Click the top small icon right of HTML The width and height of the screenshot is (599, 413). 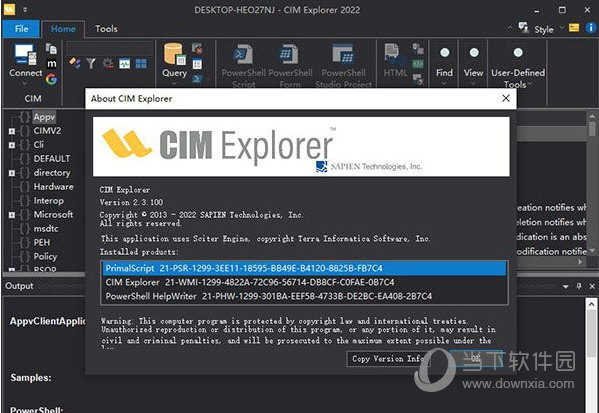(418, 49)
